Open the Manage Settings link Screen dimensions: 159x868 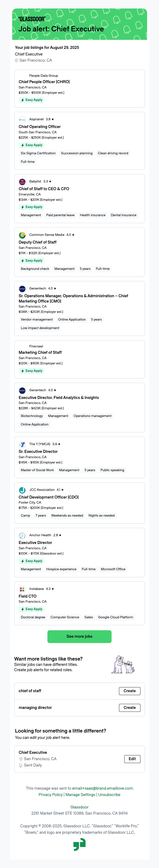click(x=80, y=795)
